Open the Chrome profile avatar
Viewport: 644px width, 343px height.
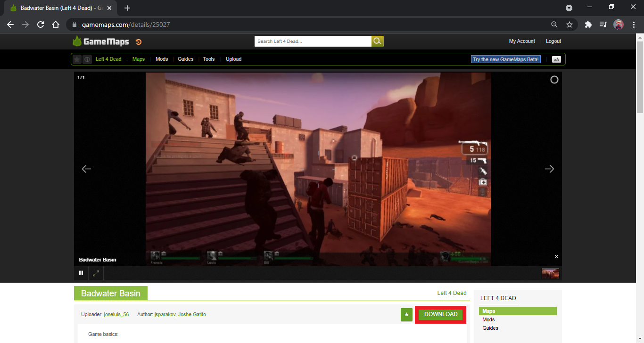tap(619, 24)
